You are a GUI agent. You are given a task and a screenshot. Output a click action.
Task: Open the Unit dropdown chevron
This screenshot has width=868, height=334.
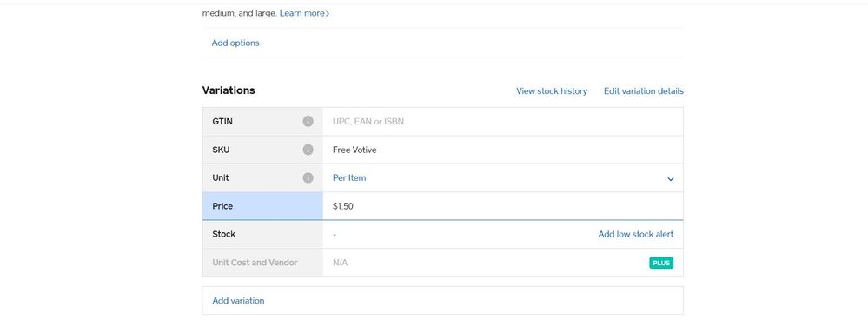coord(671,179)
